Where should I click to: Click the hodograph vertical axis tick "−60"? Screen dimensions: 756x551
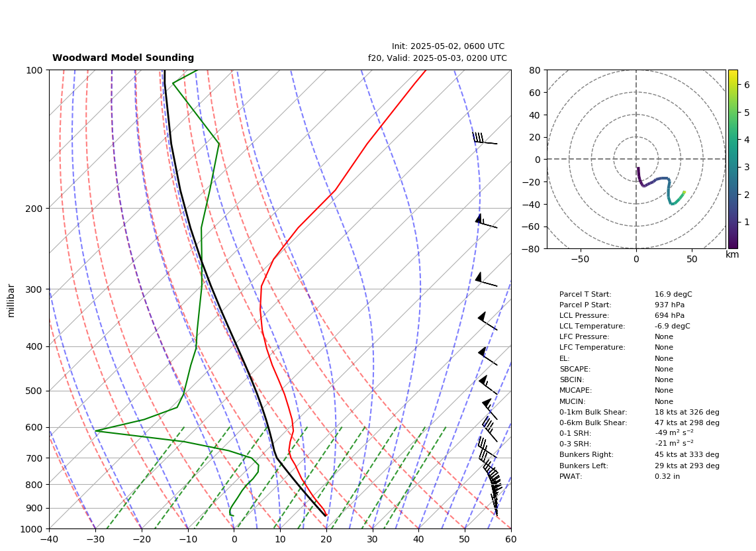532,226
